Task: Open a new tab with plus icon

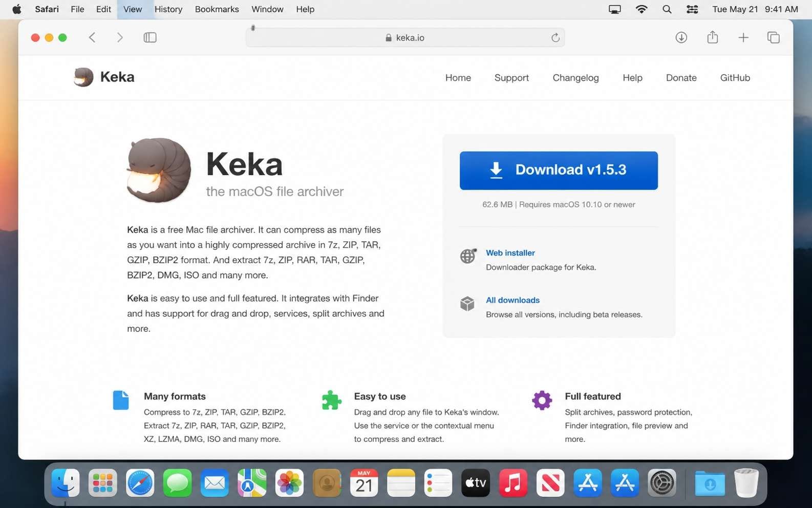Action: pyautogui.click(x=743, y=37)
